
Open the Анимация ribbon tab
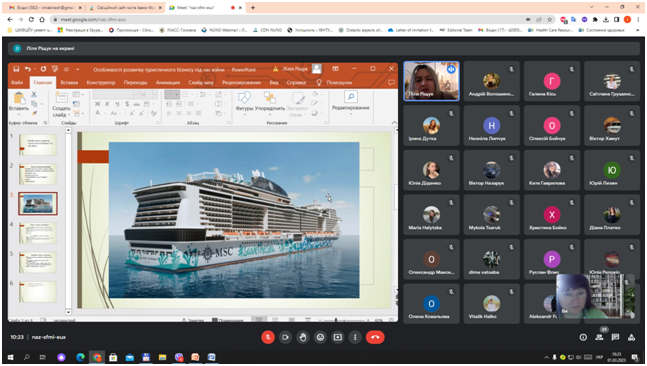point(168,83)
